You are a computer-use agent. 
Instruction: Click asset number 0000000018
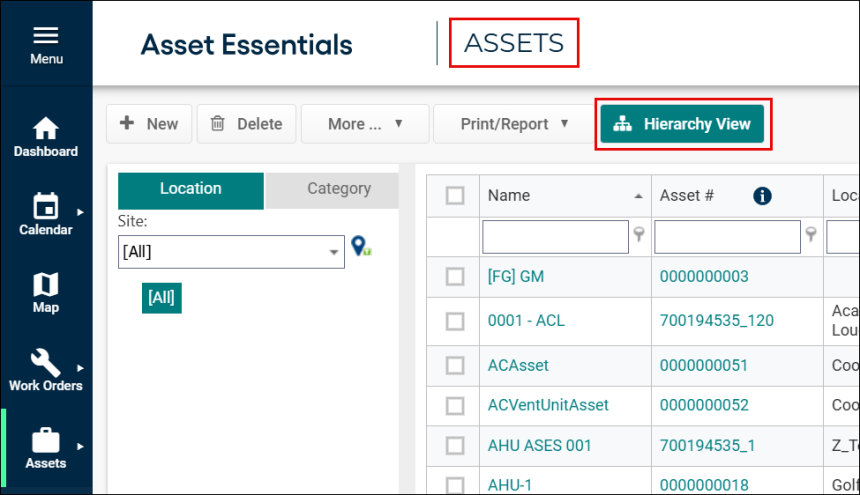704,485
